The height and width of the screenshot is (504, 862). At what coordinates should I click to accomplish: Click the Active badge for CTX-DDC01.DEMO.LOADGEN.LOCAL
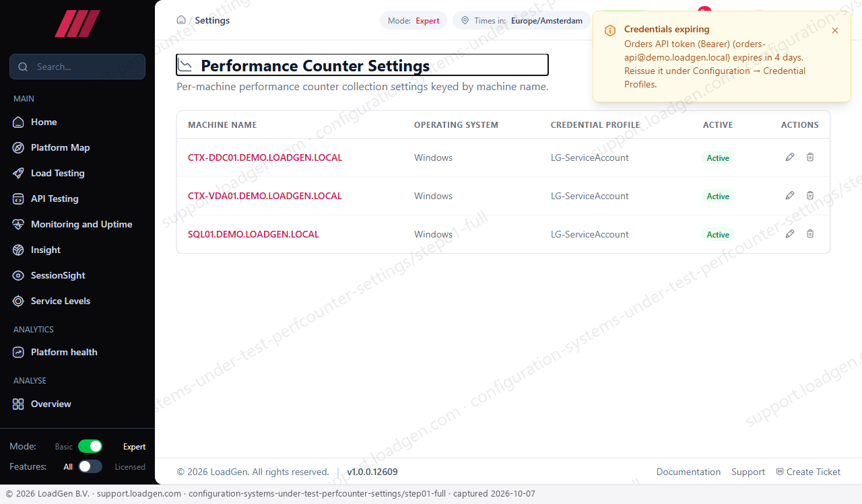click(x=718, y=157)
